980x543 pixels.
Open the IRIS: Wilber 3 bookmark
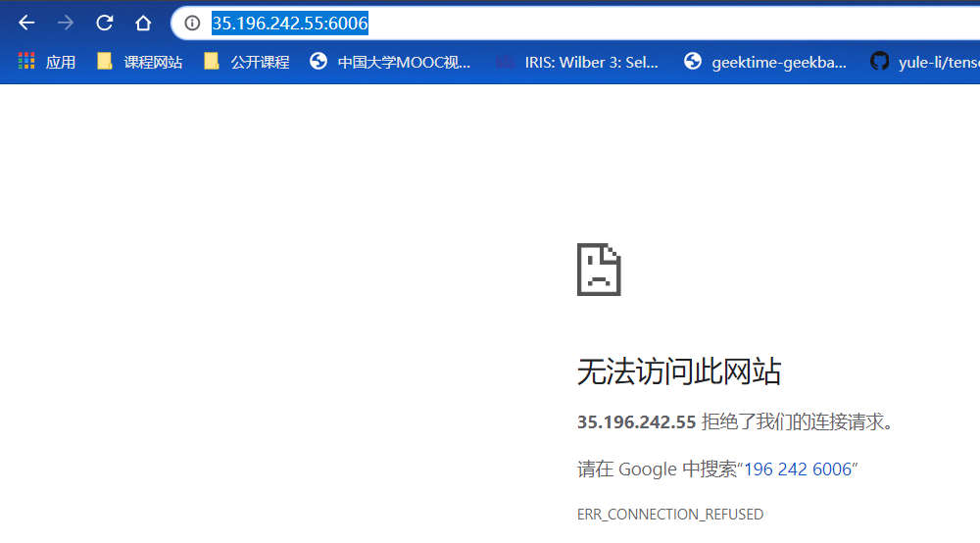(x=577, y=62)
